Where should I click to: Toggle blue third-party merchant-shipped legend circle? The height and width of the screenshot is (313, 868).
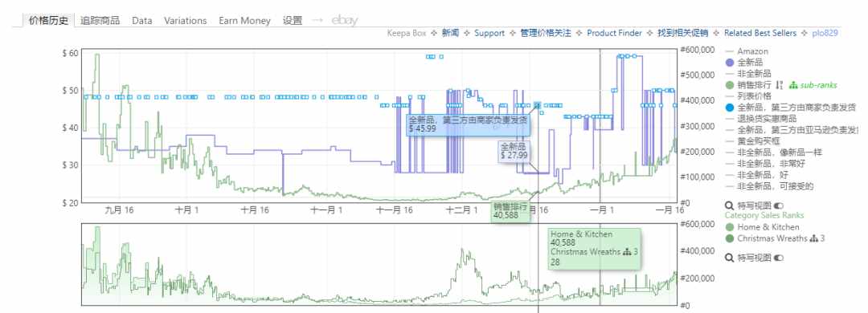coord(729,108)
